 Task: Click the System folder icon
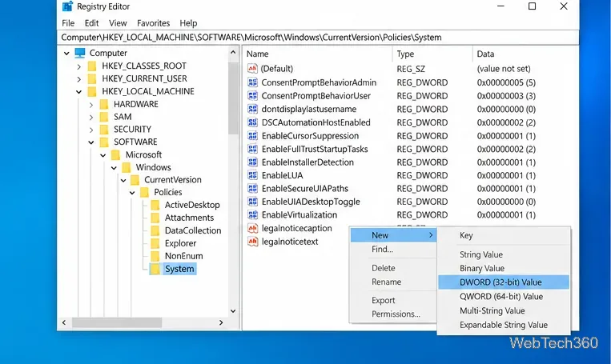[x=155, y=269]
